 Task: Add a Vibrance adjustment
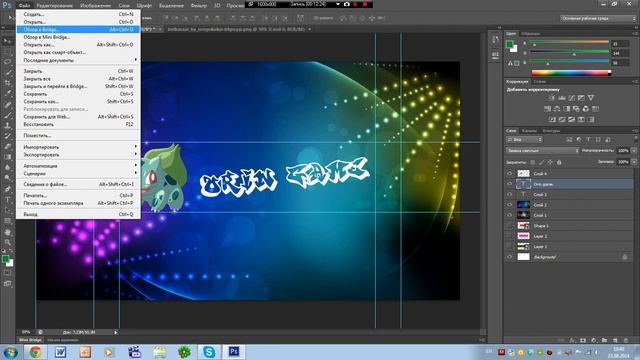tap(591, 98)
